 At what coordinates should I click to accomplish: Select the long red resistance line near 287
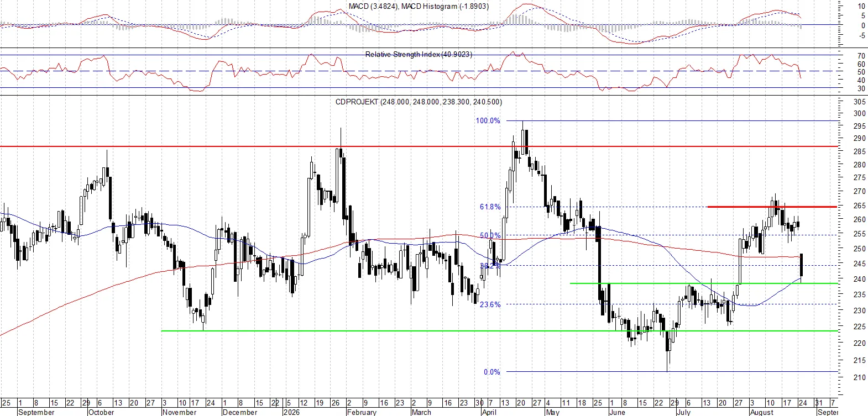(x=419, y=146)
